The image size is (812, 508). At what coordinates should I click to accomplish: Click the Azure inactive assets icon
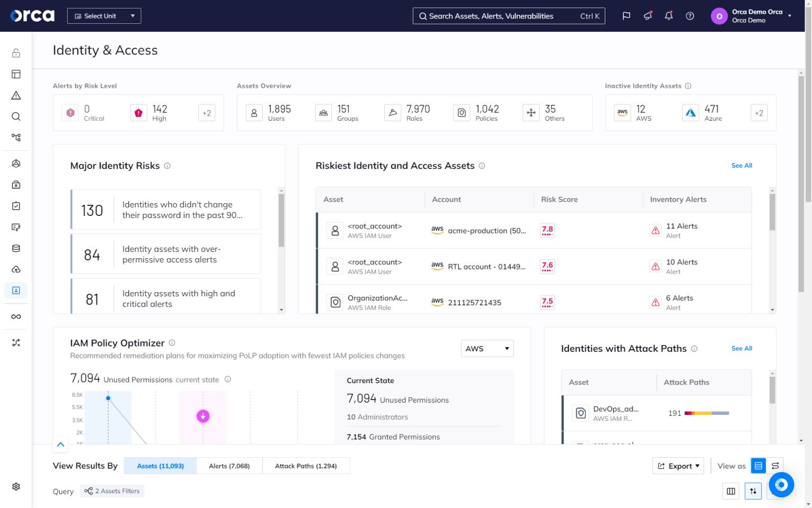coord(691,113)
